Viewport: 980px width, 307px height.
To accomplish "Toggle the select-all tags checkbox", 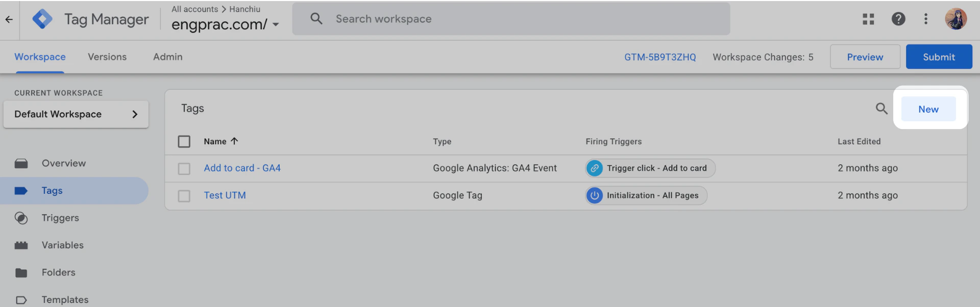I will [184, 141].
